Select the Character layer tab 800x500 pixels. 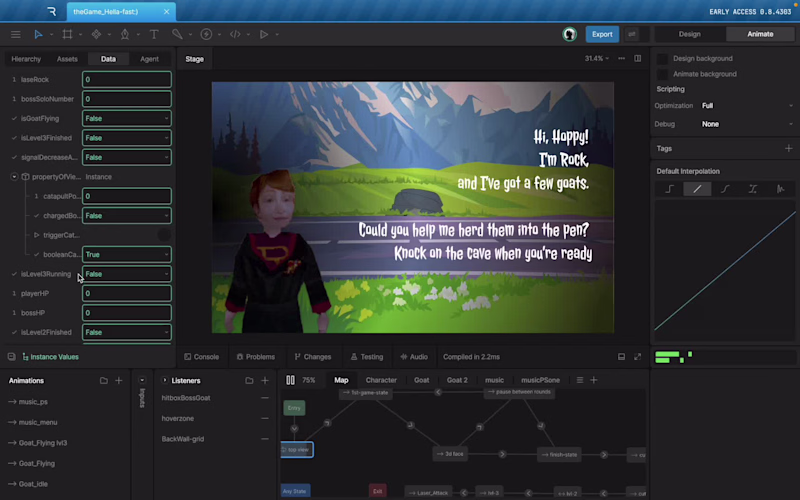click(381, 380)
